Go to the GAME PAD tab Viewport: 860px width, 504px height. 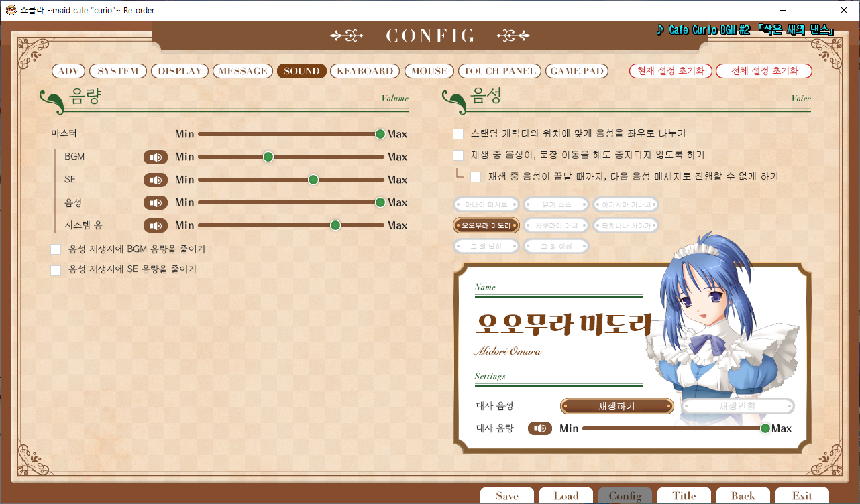577,71
